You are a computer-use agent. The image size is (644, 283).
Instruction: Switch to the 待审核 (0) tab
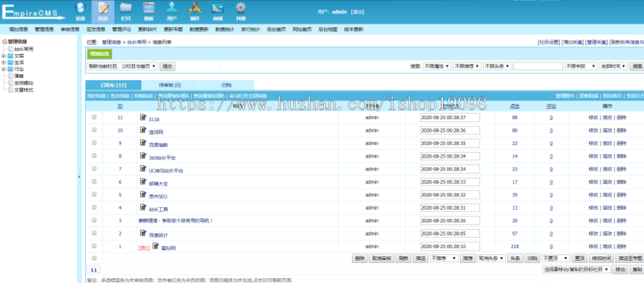tap(170, 85)
